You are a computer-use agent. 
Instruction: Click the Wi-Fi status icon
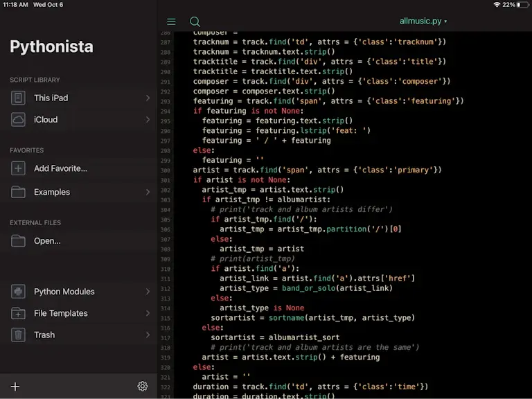coord(497,5)
